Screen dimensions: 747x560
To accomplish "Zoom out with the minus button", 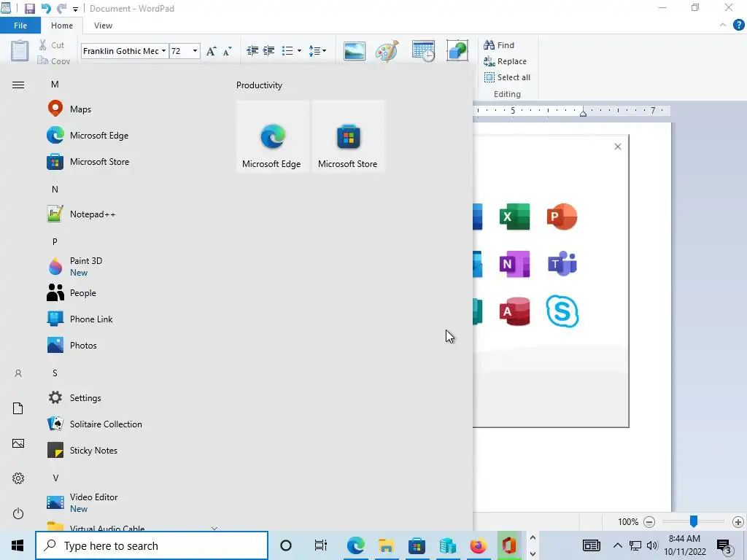I will [x=649, y=522].
